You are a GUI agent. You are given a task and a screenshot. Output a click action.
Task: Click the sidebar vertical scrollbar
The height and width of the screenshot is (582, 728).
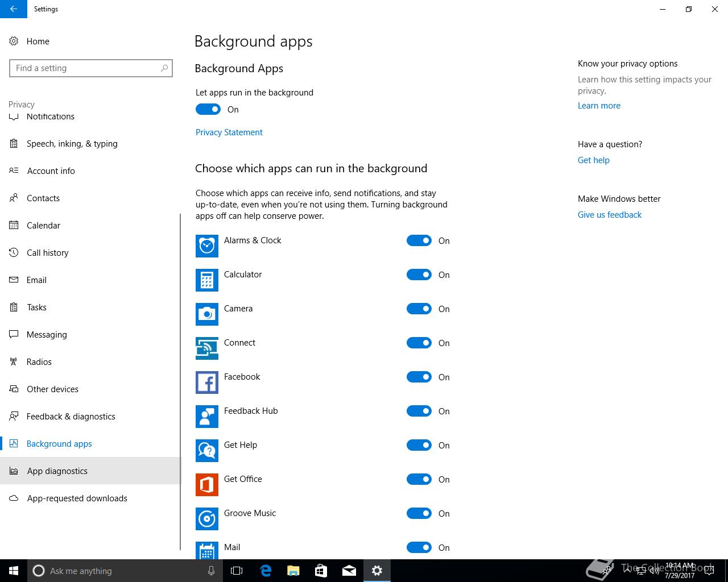point(180,382)
